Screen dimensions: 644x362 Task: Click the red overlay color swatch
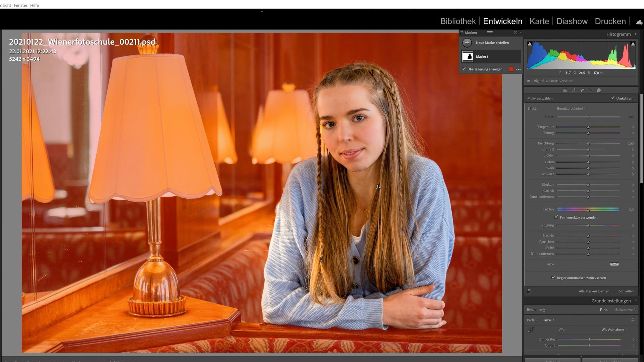click(x=511, y=69)
